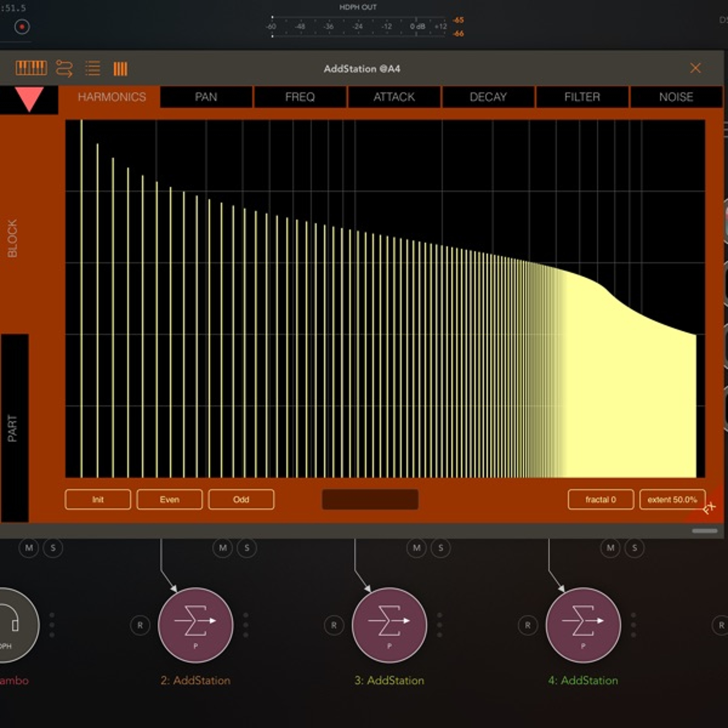Mute channel 3: AddStation
Screen dimensions: 728x728
(417, 548)
